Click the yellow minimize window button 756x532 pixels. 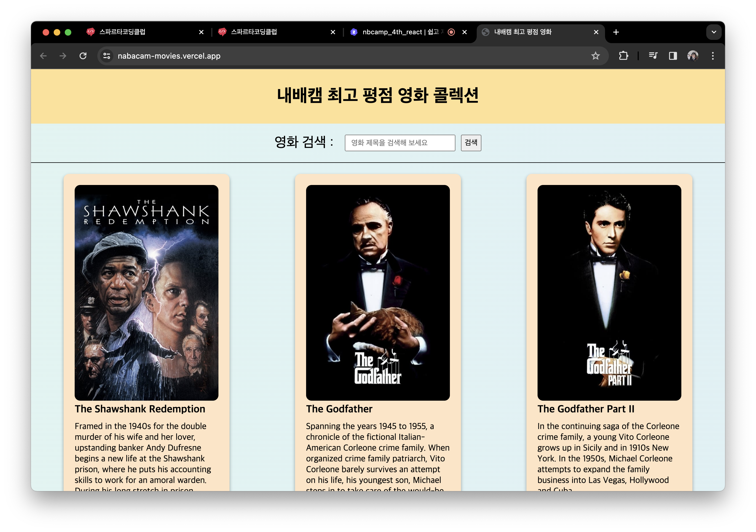(57, 32)
